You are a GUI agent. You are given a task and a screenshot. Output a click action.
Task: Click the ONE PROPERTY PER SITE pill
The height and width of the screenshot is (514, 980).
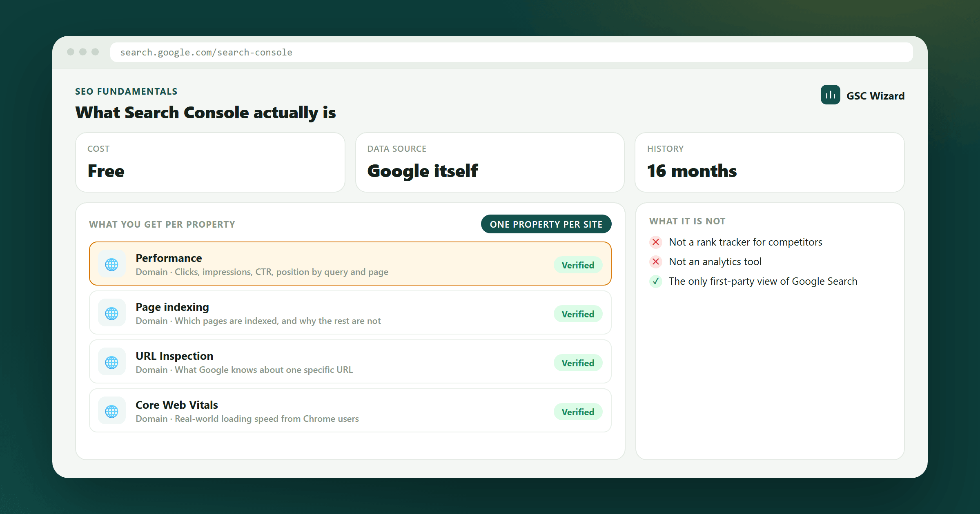click(546, 224)
